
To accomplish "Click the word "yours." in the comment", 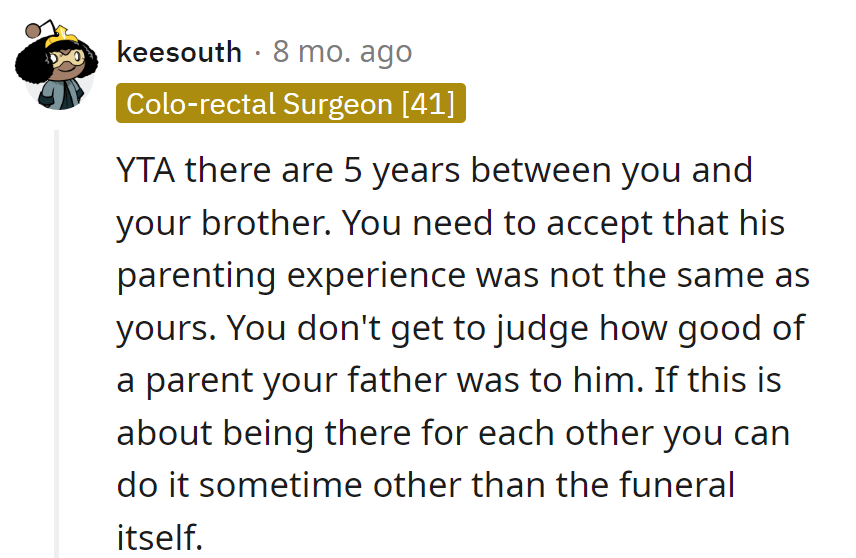I will coord(160,328).
